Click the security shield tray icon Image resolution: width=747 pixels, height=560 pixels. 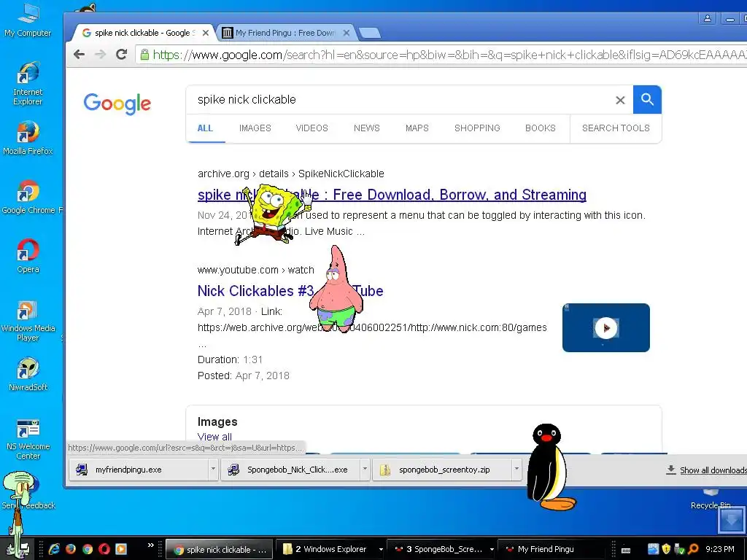pos(666,549)
